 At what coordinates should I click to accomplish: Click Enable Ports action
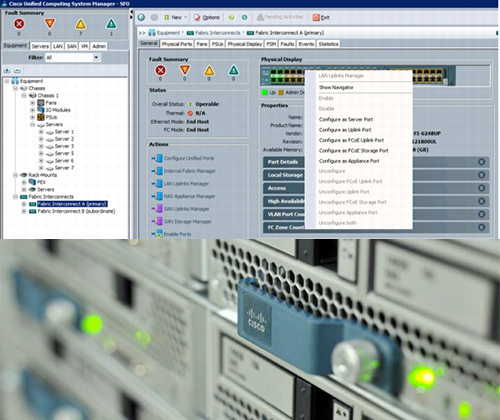pyautogui.click(x=177, y=234)
